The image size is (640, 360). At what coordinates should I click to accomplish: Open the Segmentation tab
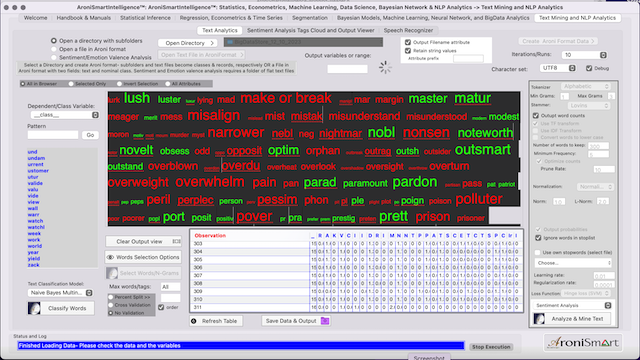[309, 18]
